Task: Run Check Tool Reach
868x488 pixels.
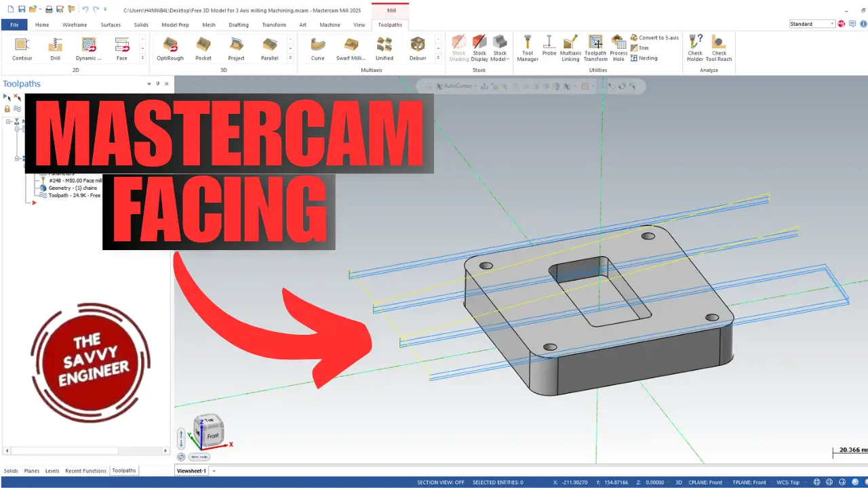Action: click(x=719, y=48)
